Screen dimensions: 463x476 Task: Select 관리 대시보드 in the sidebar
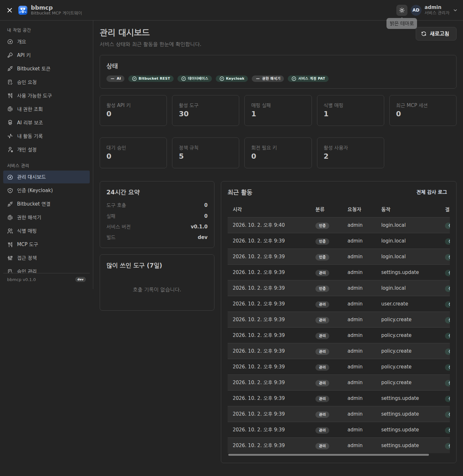tap(46, 177)
